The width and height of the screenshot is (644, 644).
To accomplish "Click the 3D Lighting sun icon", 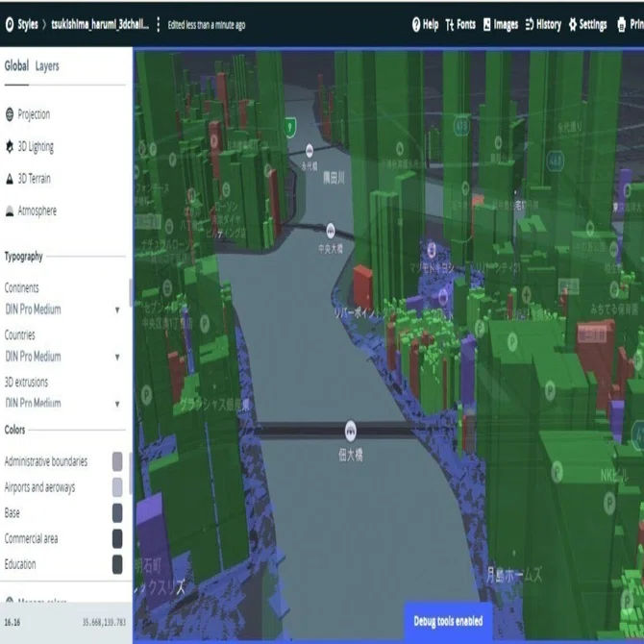I will pos(10,146).
